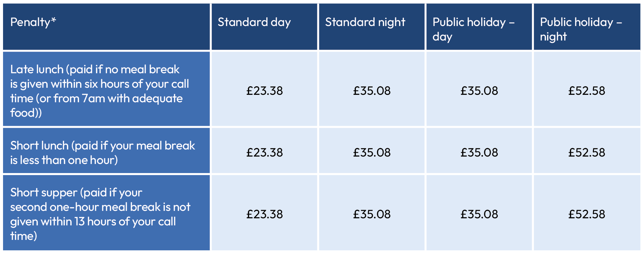This screenshot has height=253, width=644.
Task: Select Short lunch Public holiday night £52.58
Action: [x=587, y=152]
